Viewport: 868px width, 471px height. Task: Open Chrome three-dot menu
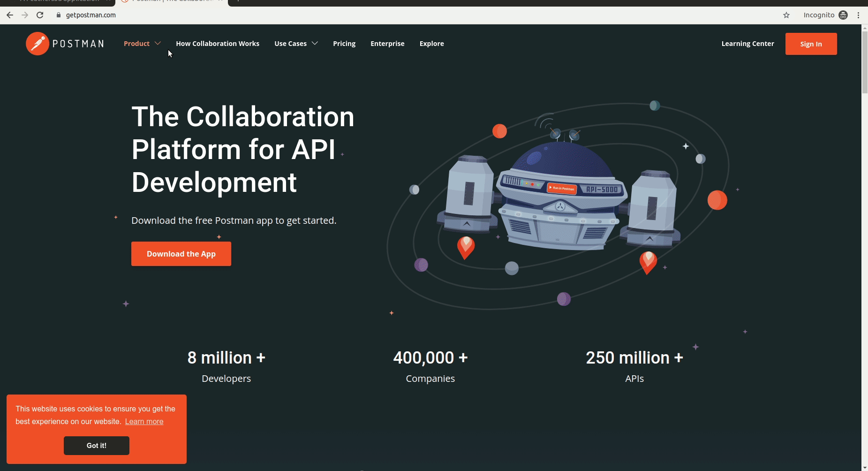coord(858,15)
